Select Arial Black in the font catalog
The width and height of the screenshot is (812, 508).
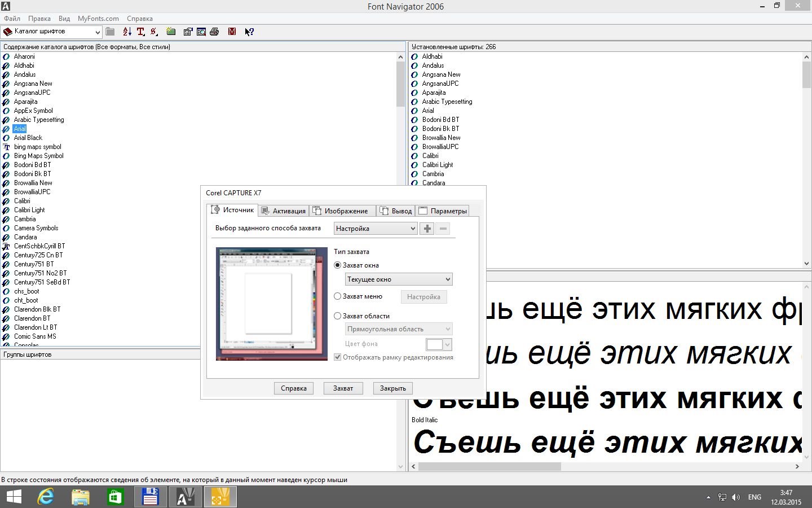[x=28, y=138]
